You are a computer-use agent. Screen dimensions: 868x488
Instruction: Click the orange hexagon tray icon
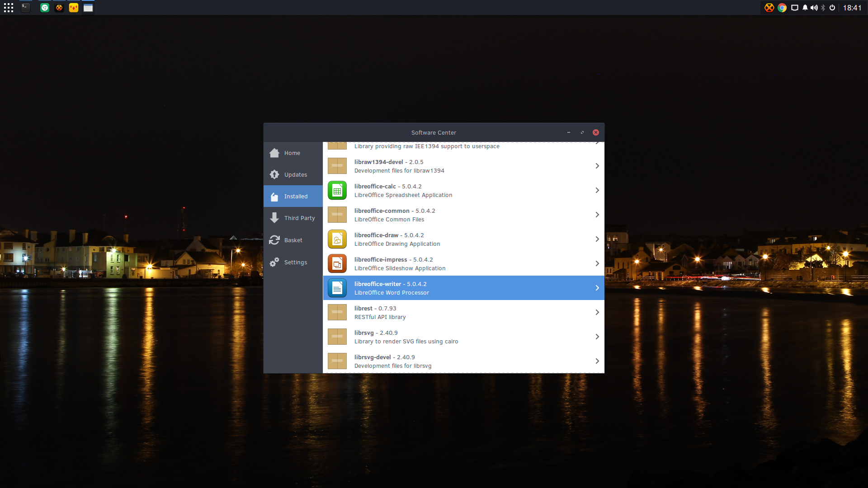(769, 8)
